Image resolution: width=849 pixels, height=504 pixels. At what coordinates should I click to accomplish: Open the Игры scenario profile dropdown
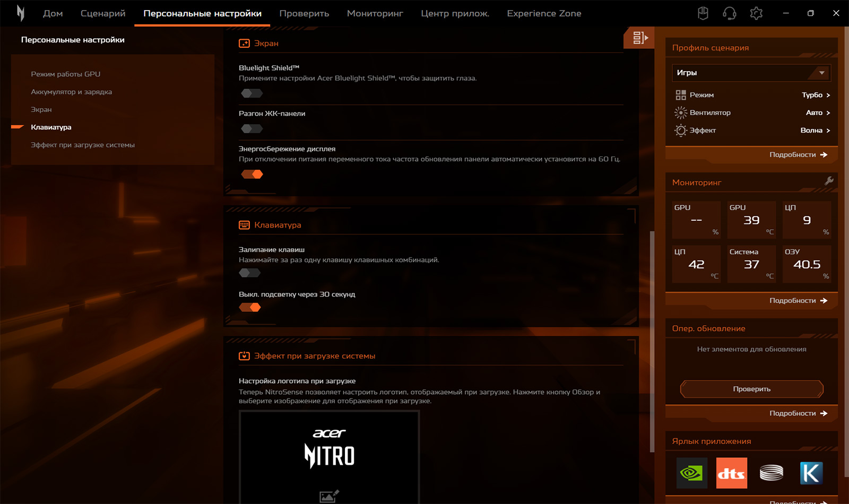751,73
